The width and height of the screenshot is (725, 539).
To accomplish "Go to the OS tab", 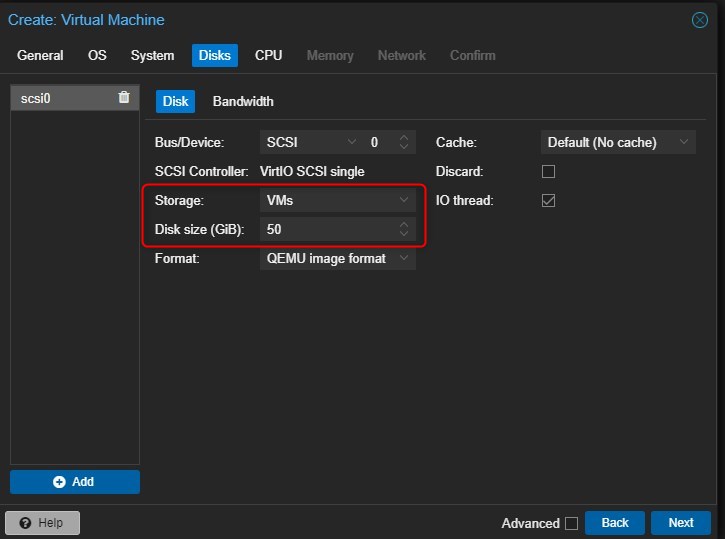I will click(x=97, y=56).
